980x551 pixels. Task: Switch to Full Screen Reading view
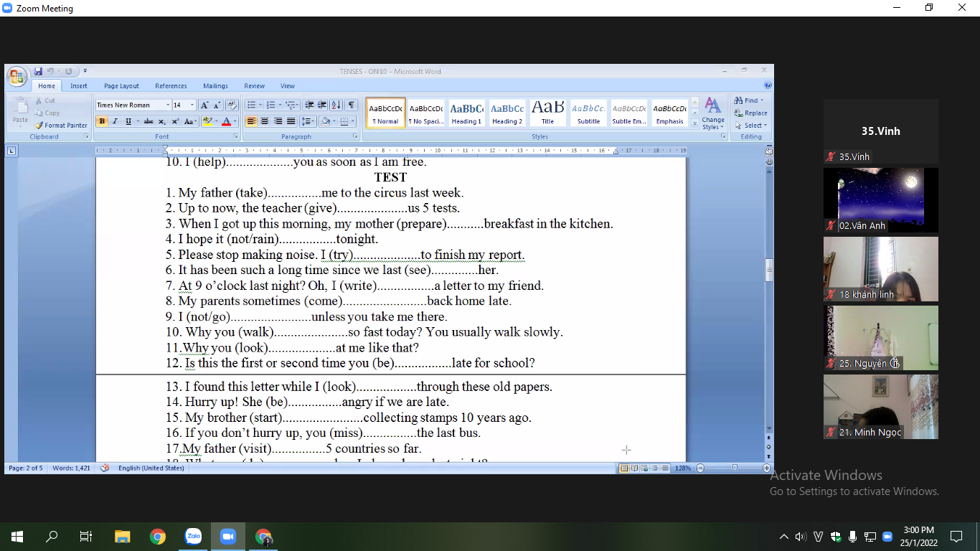(x=634, y=468)
